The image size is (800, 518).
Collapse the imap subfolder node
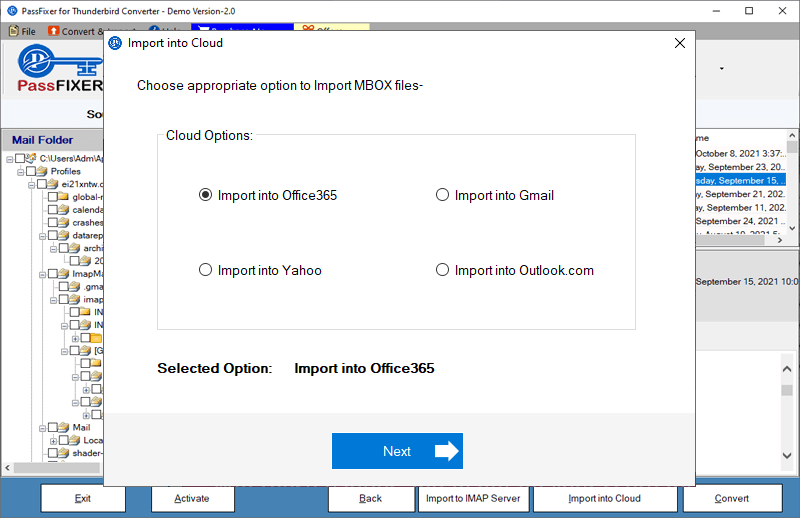pos(54,300)
